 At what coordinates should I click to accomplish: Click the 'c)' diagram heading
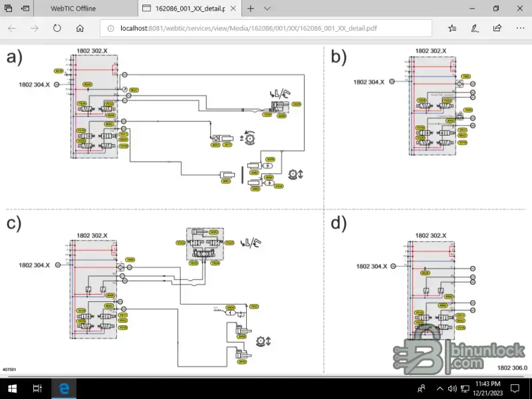pyautogui.click(x=14, y=223)
